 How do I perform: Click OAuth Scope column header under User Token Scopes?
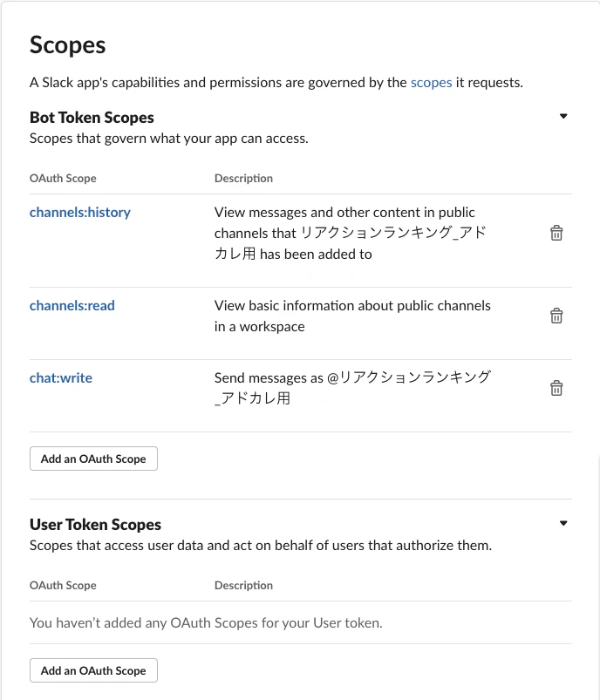63,585
